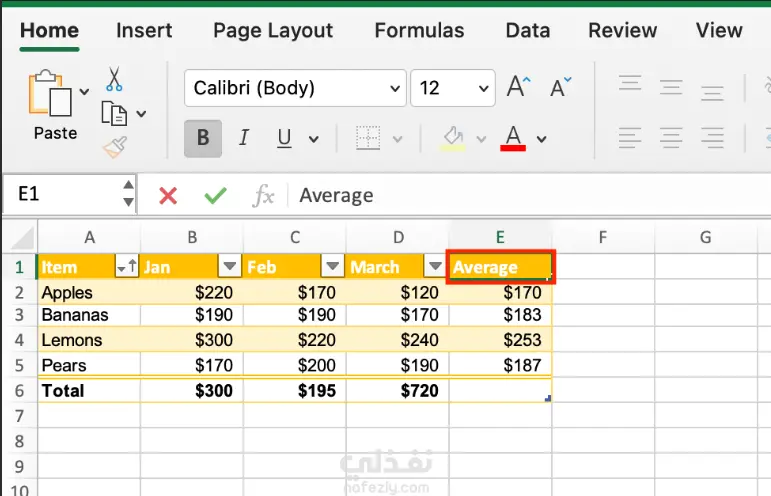771x496 pixels.
Task: Click the Cut scissors icon
Action: (114, 79)
